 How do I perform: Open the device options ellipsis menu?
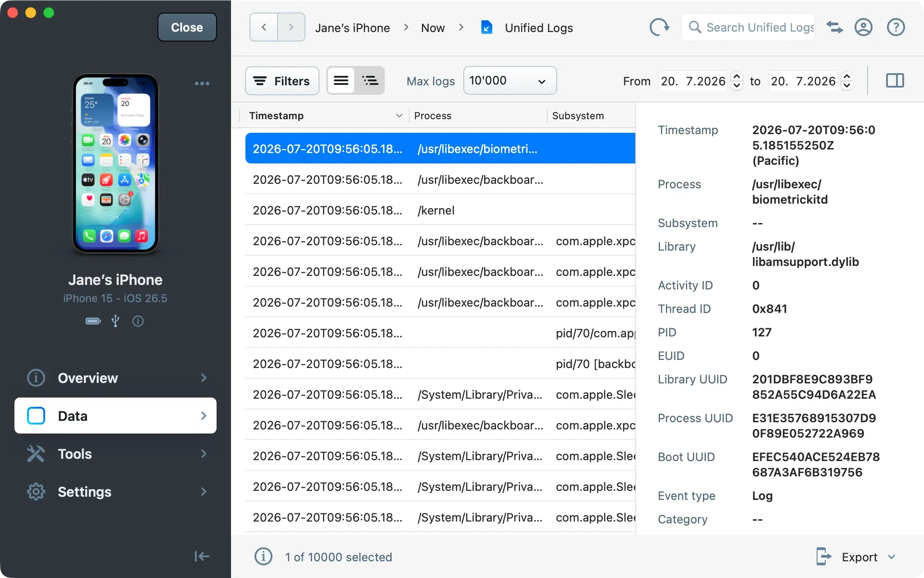(x=202, y=84)
